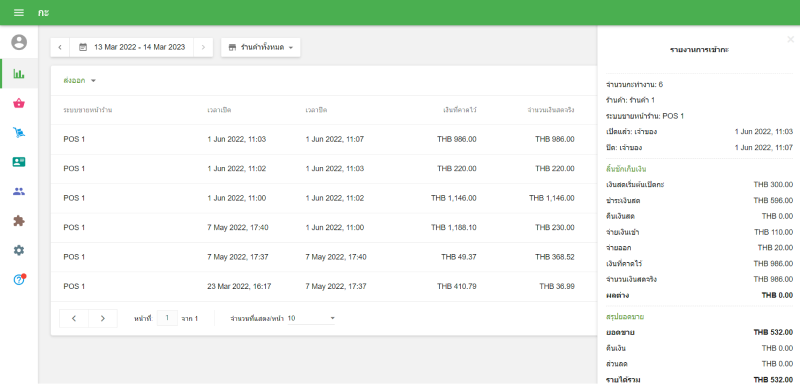The width and height of the screenshot is (800, 384).
Task: Expand the rows per page dropdown showing 10
Action: pos(311,318)
